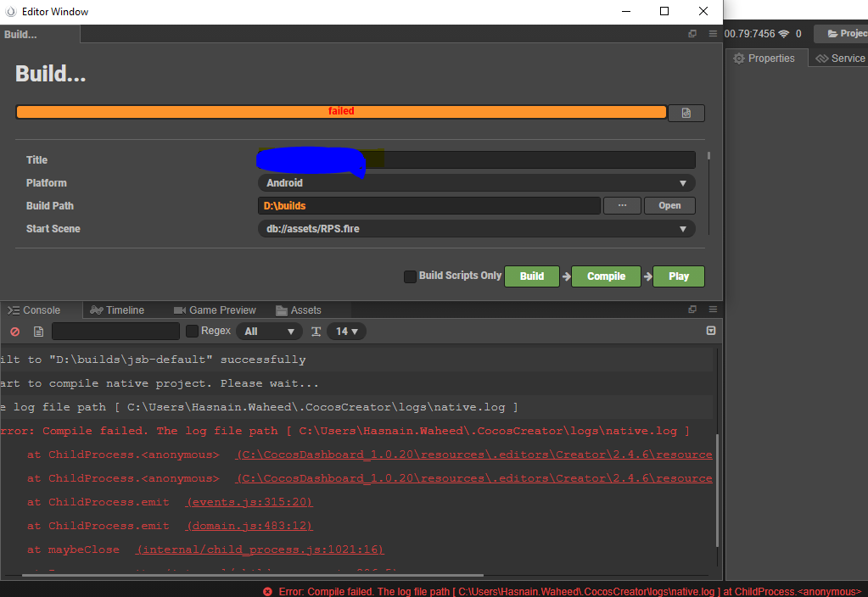Pop out the Build panel

(x=692, y=34)
